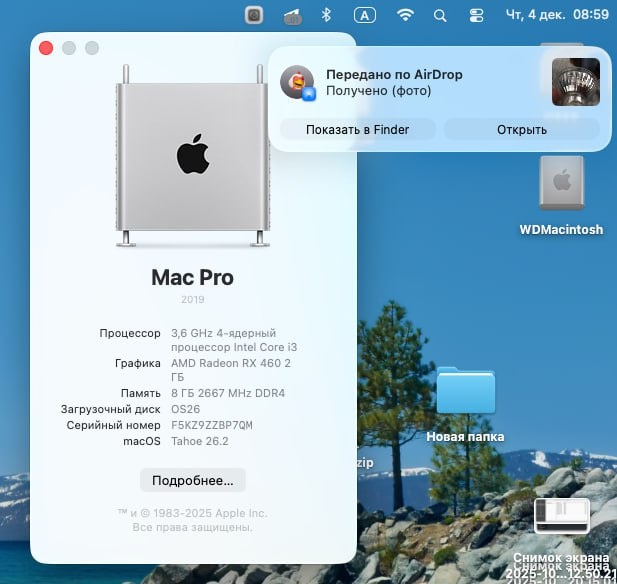Click the WDMacintosh drive label
Image resolution: width=617 pixels, height=584 pixels.
click(562, 229)
